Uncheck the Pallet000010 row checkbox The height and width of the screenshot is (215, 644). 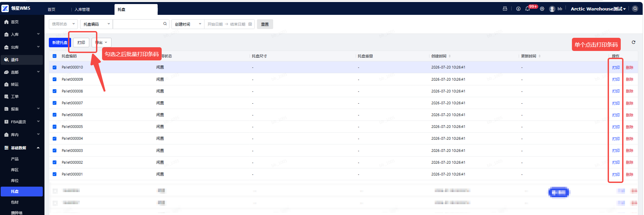(x=55, y=67)
